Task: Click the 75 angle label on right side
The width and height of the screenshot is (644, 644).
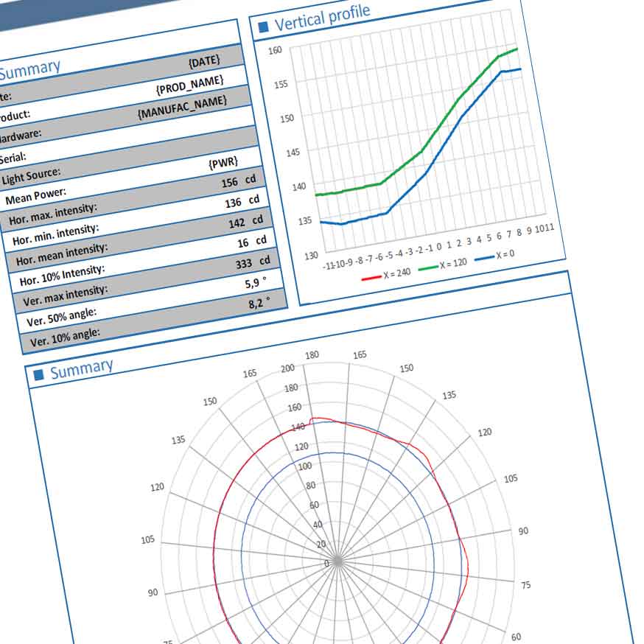Action: [525, 585]
